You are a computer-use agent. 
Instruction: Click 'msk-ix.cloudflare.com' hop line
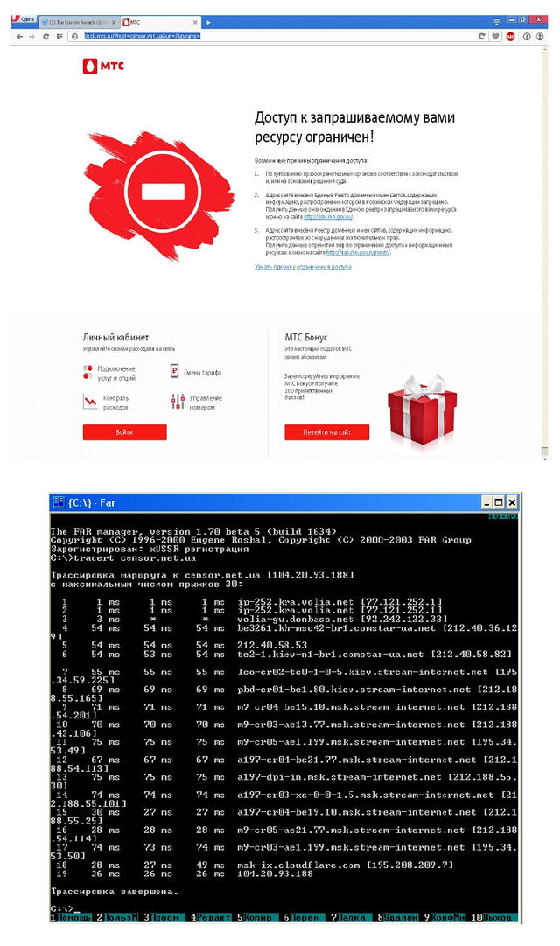click(x=255, y=865)
